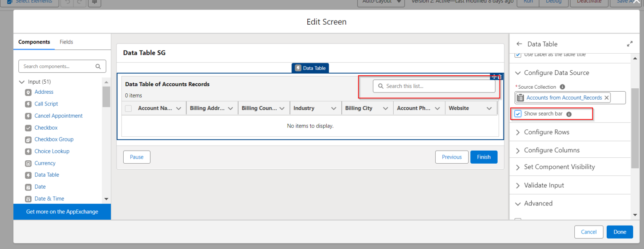Remove the Accounts from Account_Records pill
The height and width of the screenshot is (249, 644).
click(607, 98)
